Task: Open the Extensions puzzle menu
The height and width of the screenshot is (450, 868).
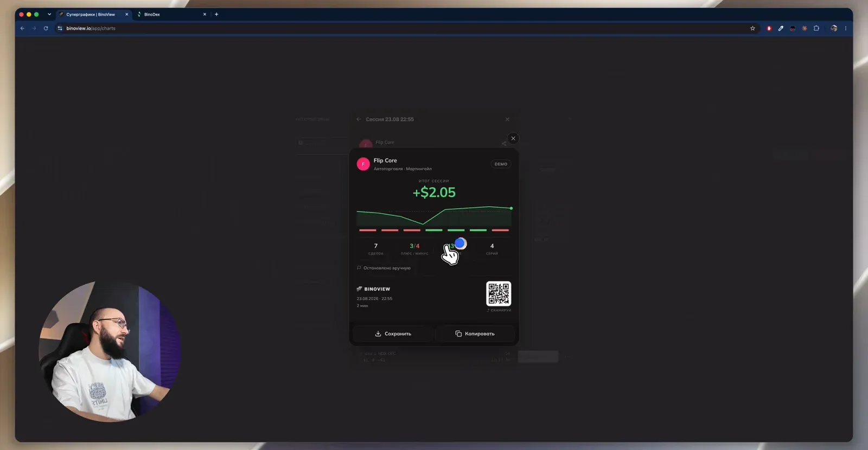Action: (x=816, y=28)
